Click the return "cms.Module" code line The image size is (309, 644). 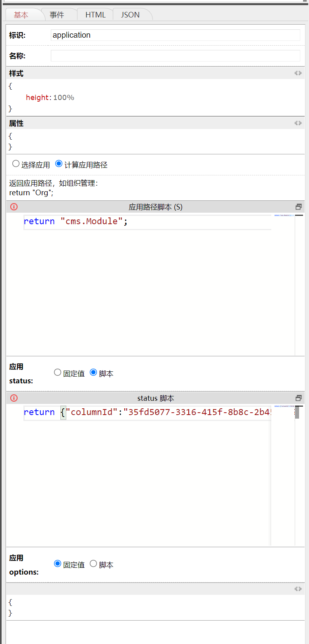pos(75,221)
